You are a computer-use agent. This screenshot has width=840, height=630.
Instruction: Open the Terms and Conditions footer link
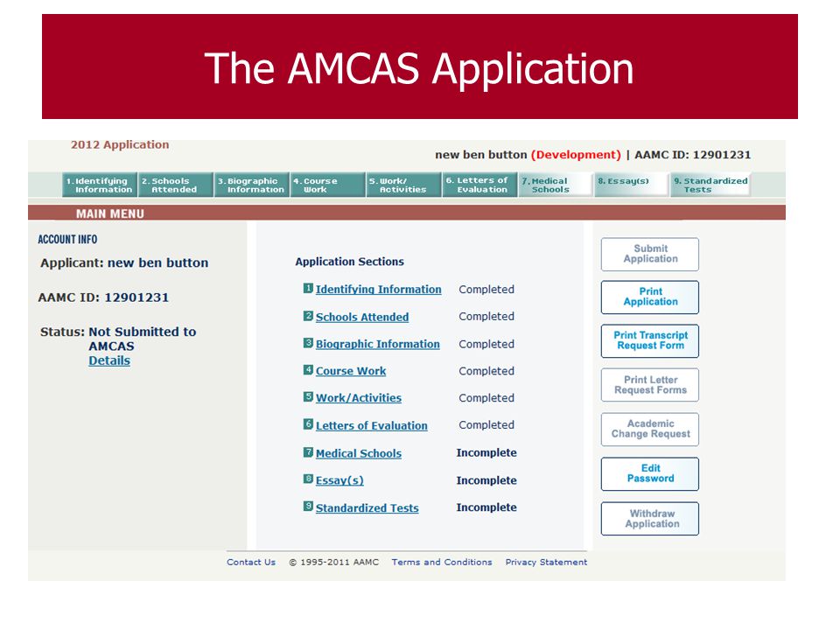[x=441, y=562]
